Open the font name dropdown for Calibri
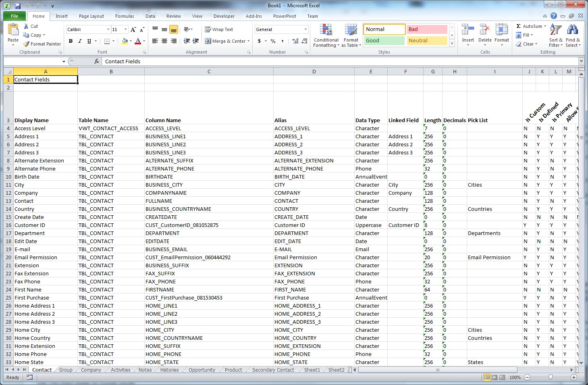Viewport: 588px width, 385px height. point(108,29)
